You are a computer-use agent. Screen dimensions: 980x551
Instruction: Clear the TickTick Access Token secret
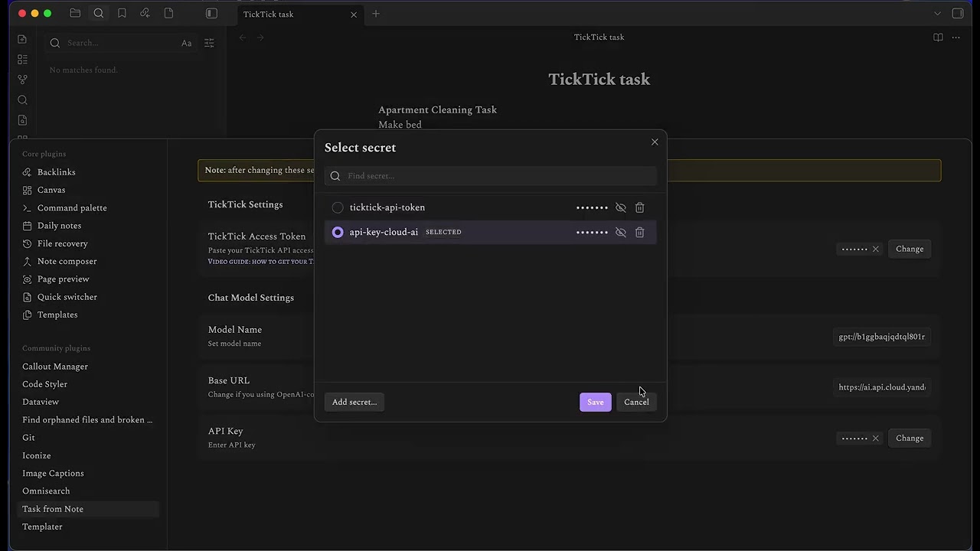pyautogui.click(x=876, y=249)
